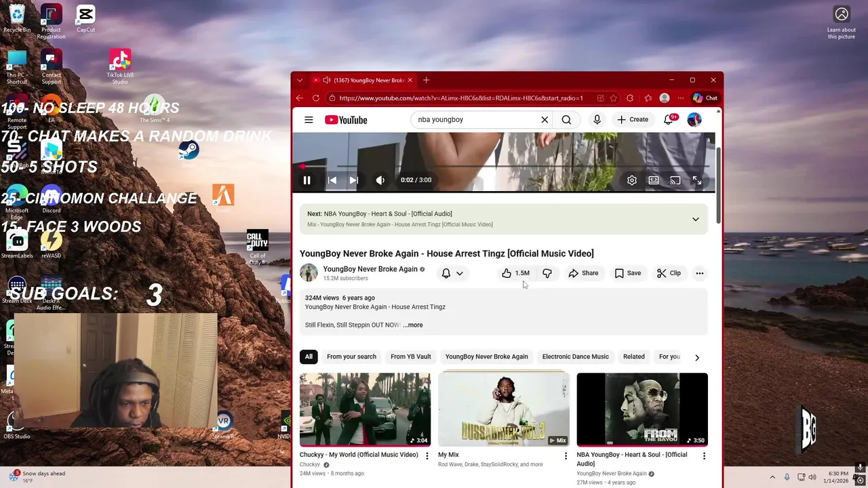Open tab search chevron in browser

(x=300, y=80)
